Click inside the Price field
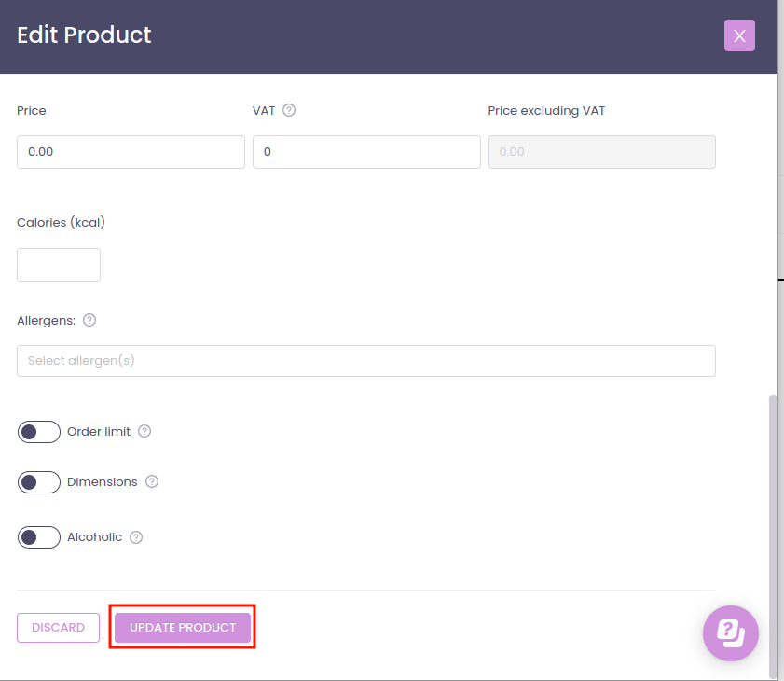The image size is (784, 681). click(131, 151)
